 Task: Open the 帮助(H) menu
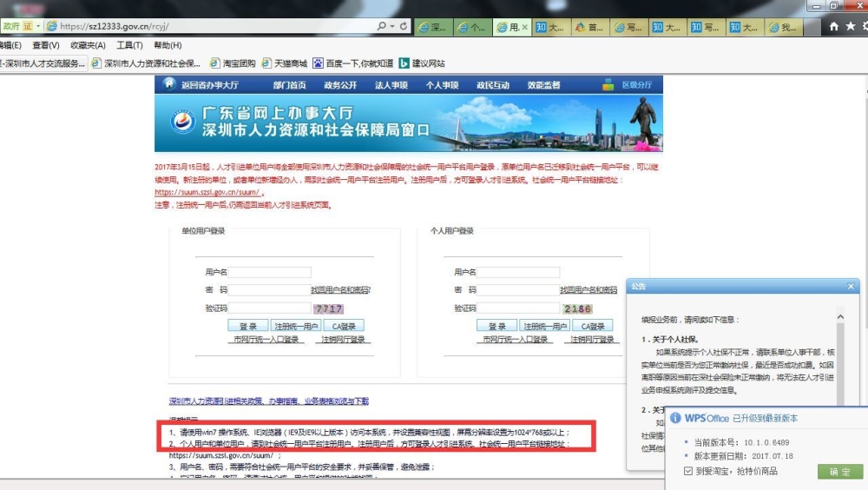tap(168, 45)
